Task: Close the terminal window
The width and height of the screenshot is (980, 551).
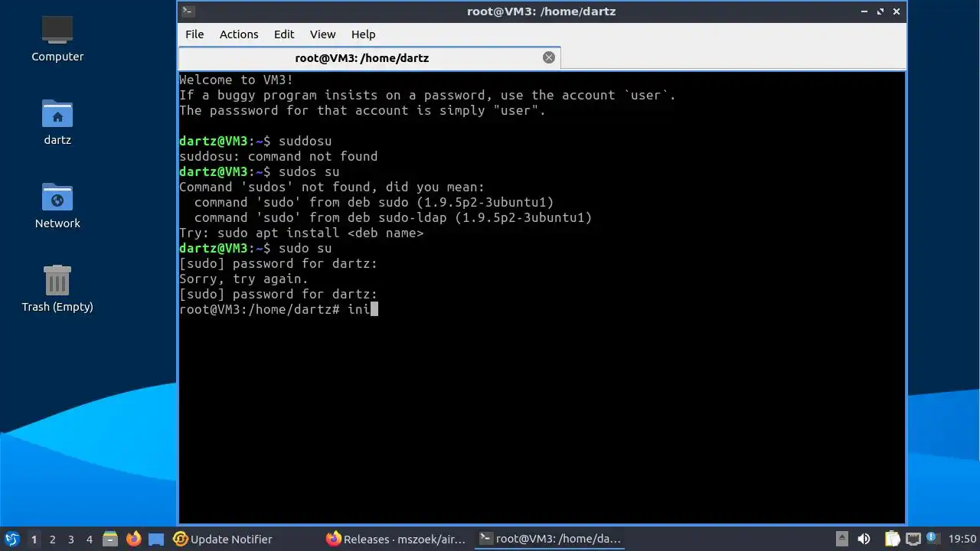Action: coord(897,11)
